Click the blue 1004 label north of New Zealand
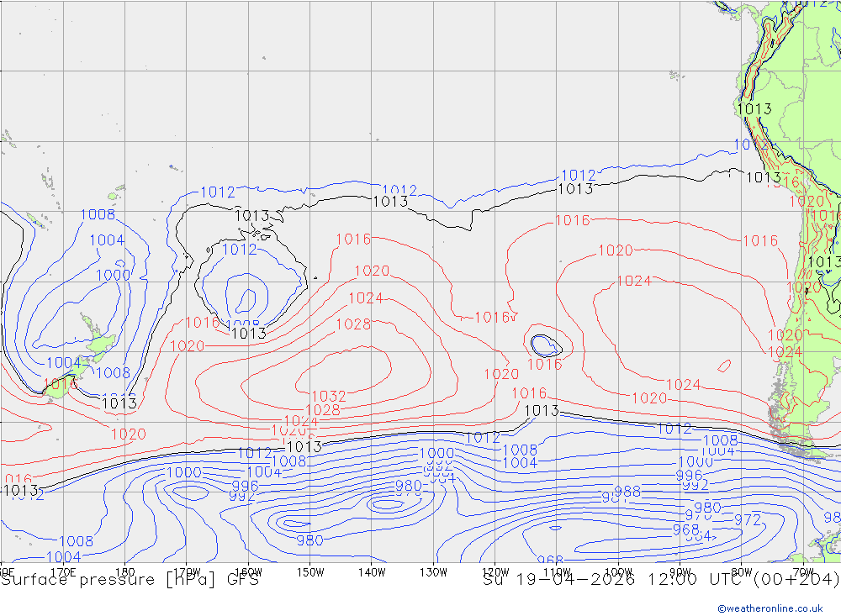The image size is (841, 616). (x=107, y=240)
